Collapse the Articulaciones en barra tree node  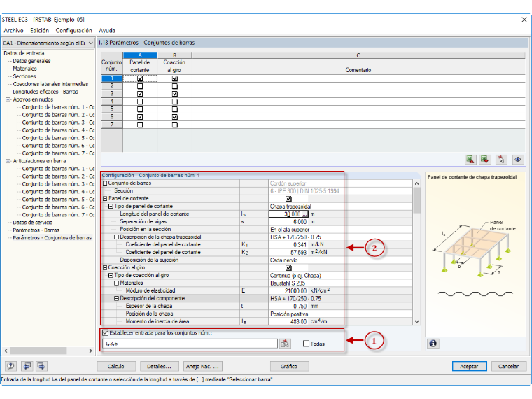click(x=8, y=161)
